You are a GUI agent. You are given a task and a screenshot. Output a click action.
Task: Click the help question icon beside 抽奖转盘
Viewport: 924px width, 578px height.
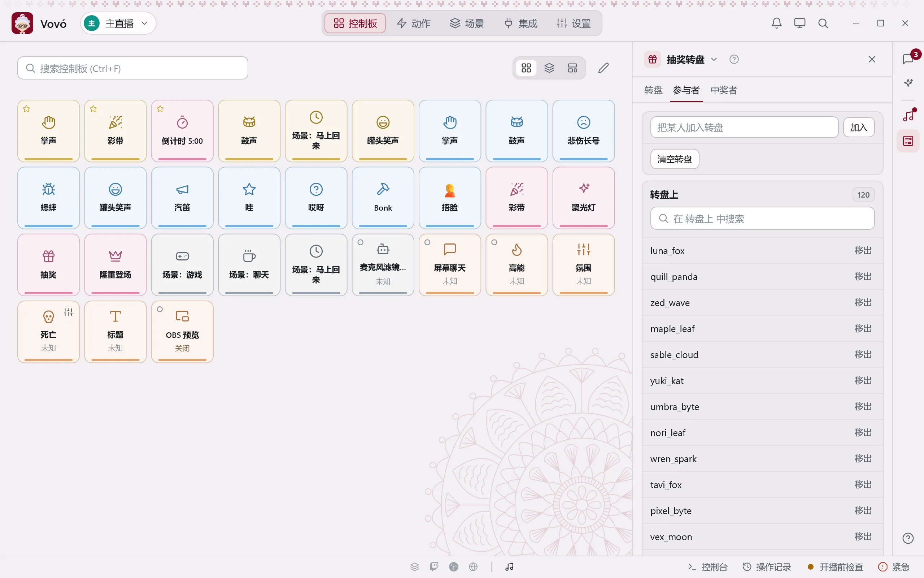tap(734, 59)
